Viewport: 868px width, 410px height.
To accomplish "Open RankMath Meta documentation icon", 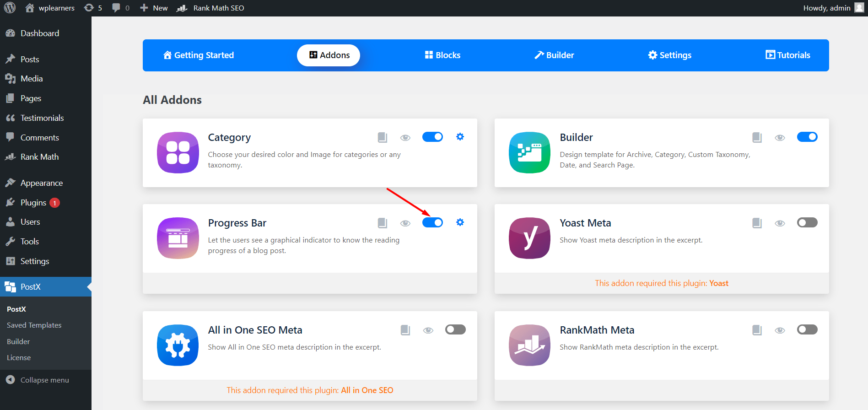I will (x=757, y=330).
